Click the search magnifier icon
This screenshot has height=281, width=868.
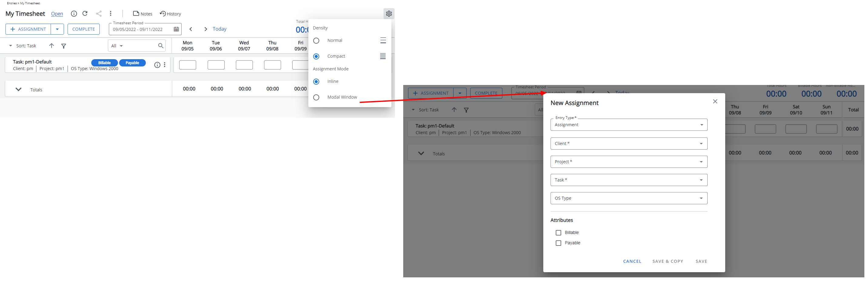161,46
